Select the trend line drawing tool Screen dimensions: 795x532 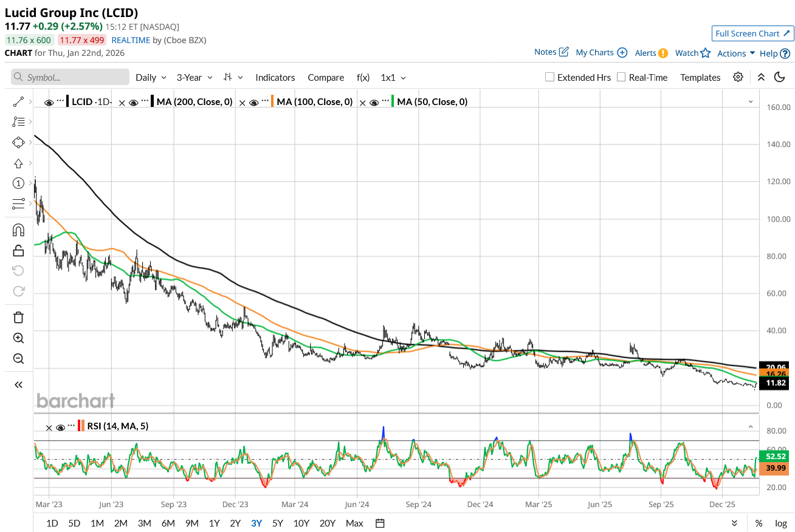[x=18, y=102]
